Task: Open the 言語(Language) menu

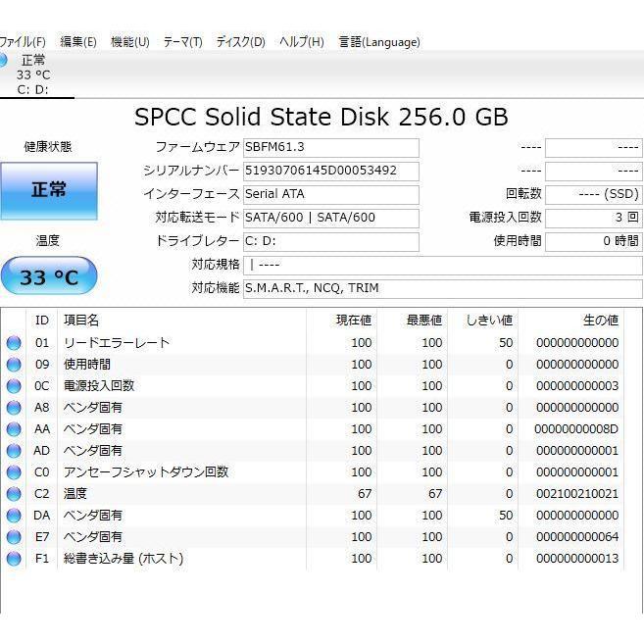Action: tap(379, 42)
